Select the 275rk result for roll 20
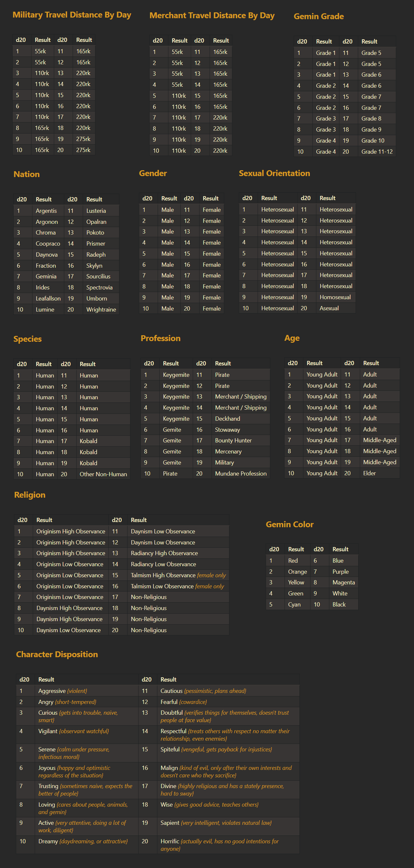This screenshot has width=414, height=868. tap(84, 150)
